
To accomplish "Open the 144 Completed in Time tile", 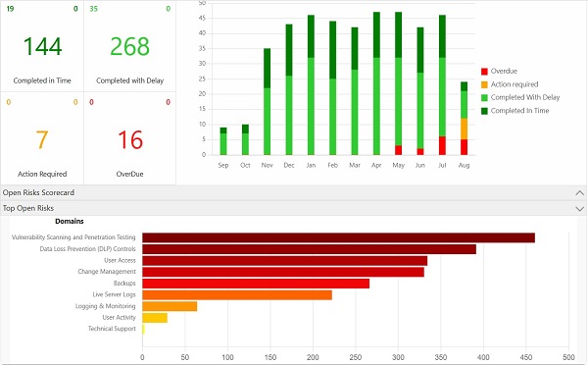I will coord(42,46).
